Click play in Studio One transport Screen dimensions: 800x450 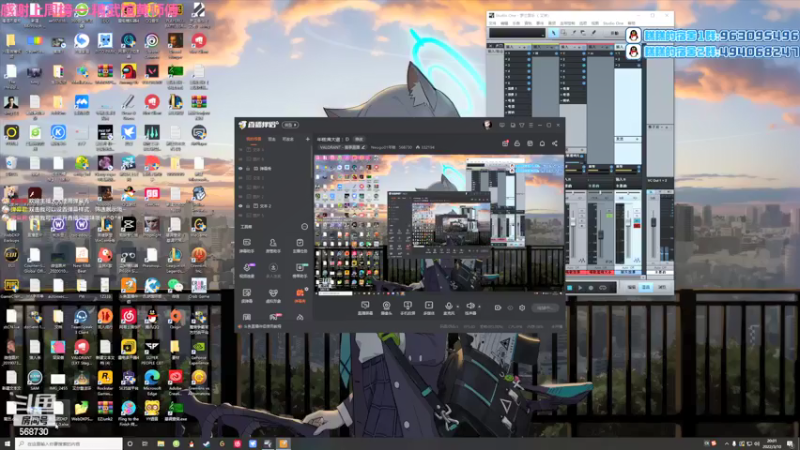580,288
